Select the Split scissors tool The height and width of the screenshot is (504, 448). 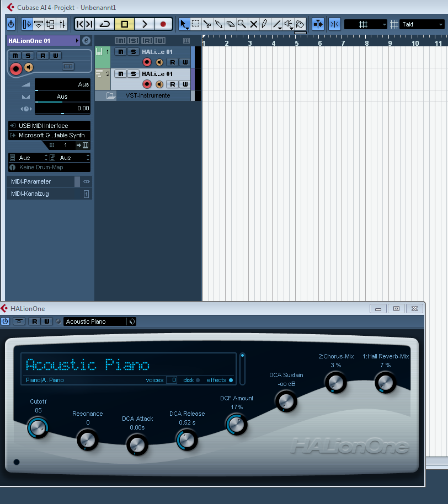tap(207, 24)
